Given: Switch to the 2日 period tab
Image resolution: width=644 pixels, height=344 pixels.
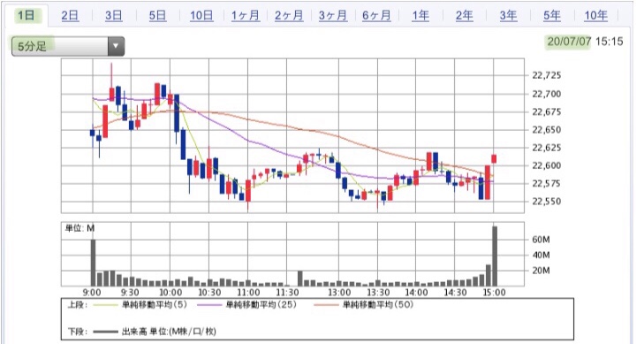Looking at the screenshot, I should (x=70, y=16).
